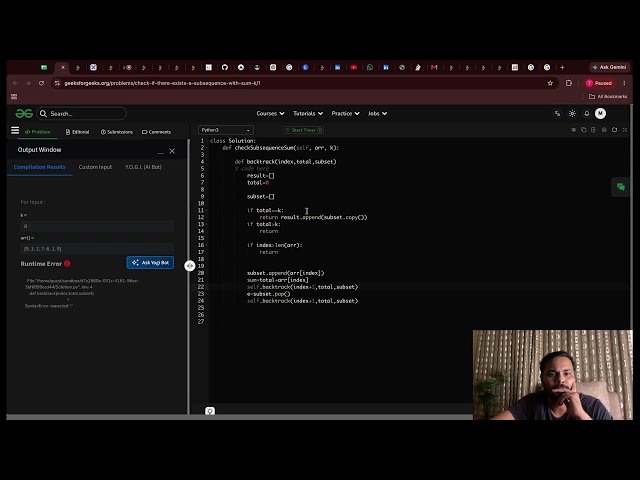
Task: Open the green chat bubble widget
Action: coord(621,187)
